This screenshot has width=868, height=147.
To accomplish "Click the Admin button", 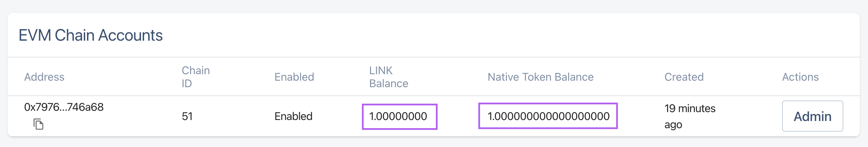I will [812, 116].
